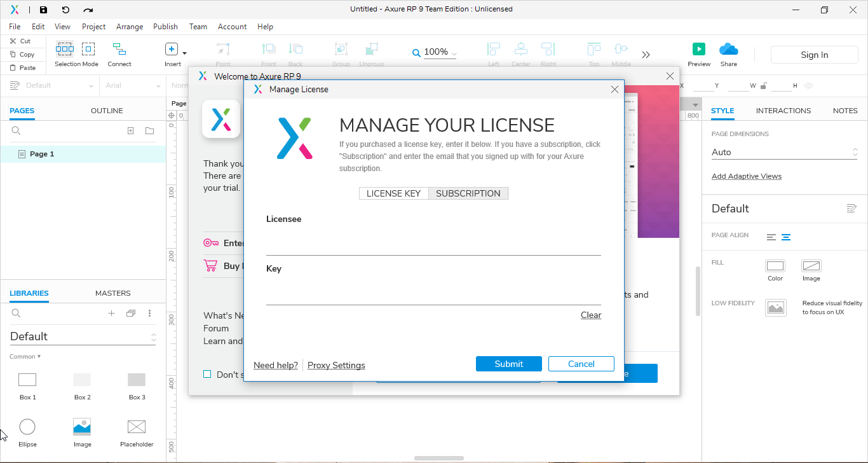Image resolution: width=868 pixels, height=463 pixels.
Task: Open the Arial font dropdown
Action: point(133,86)
